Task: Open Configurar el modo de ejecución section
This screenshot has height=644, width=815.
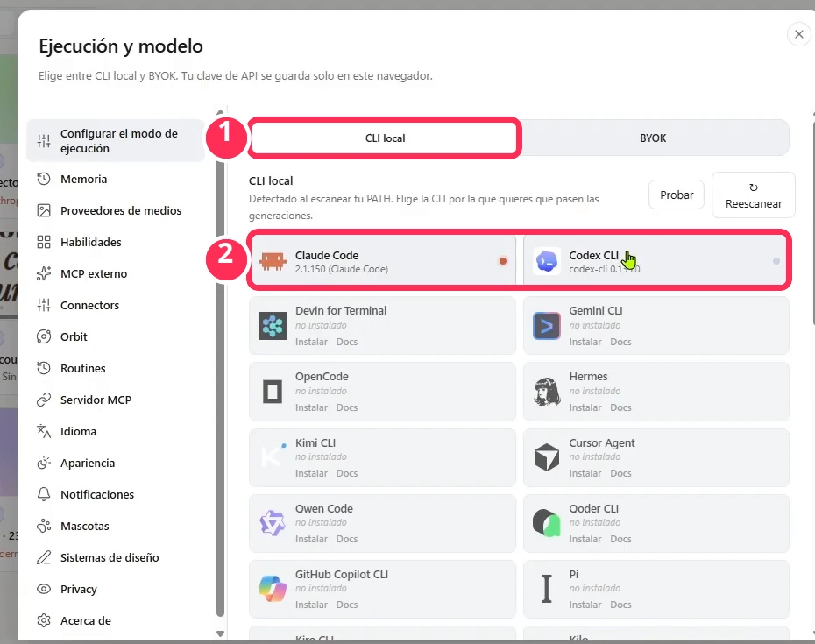Action: (116, 141)
